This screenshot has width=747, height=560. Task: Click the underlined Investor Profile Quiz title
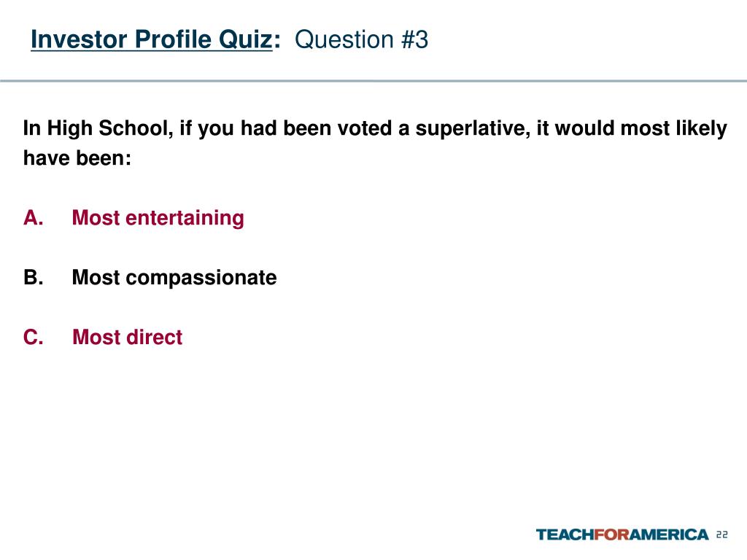(x=152, y=39)
